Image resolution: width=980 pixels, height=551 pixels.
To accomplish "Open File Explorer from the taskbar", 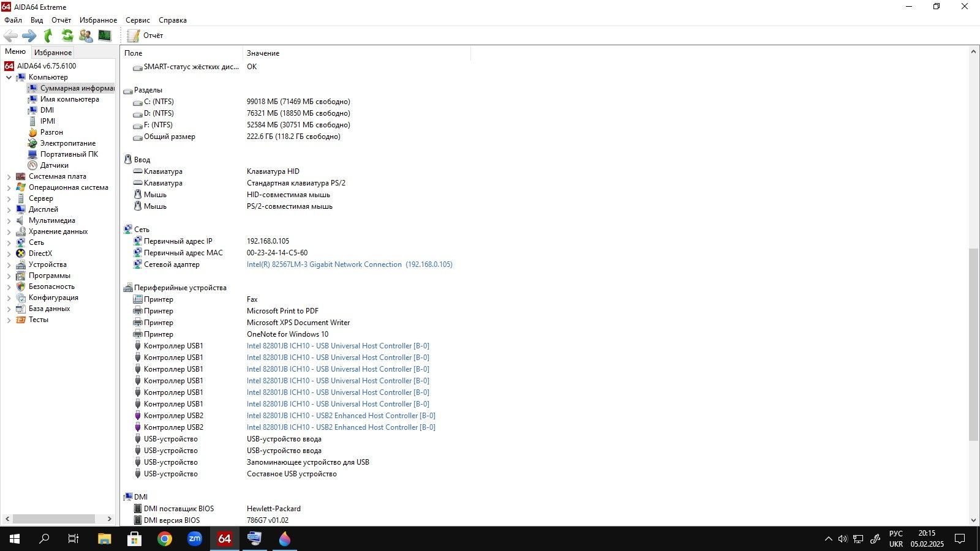I will (104, 539).
